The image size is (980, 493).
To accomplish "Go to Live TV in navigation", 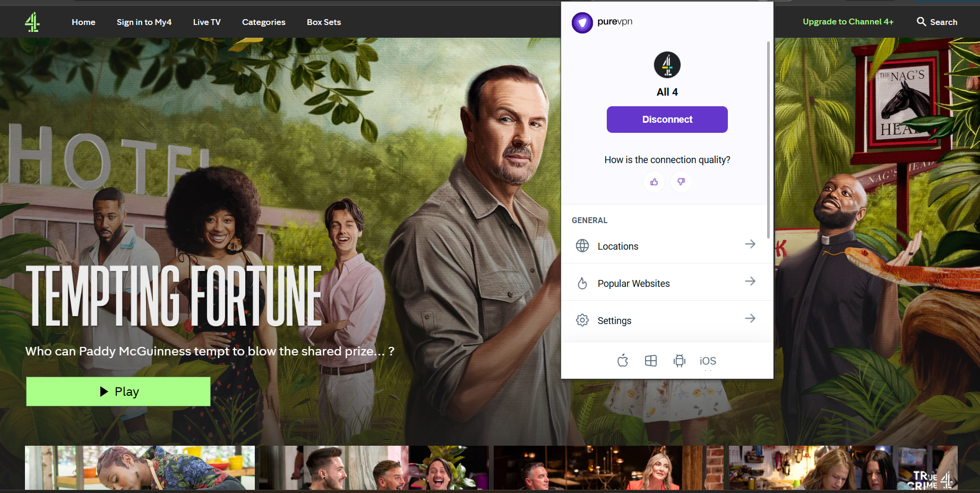I will tap(207, 22).
